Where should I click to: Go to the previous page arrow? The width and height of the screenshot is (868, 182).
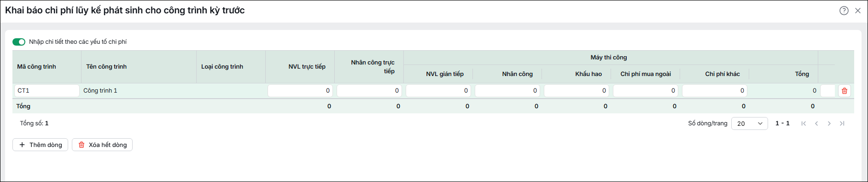(816, 123)
